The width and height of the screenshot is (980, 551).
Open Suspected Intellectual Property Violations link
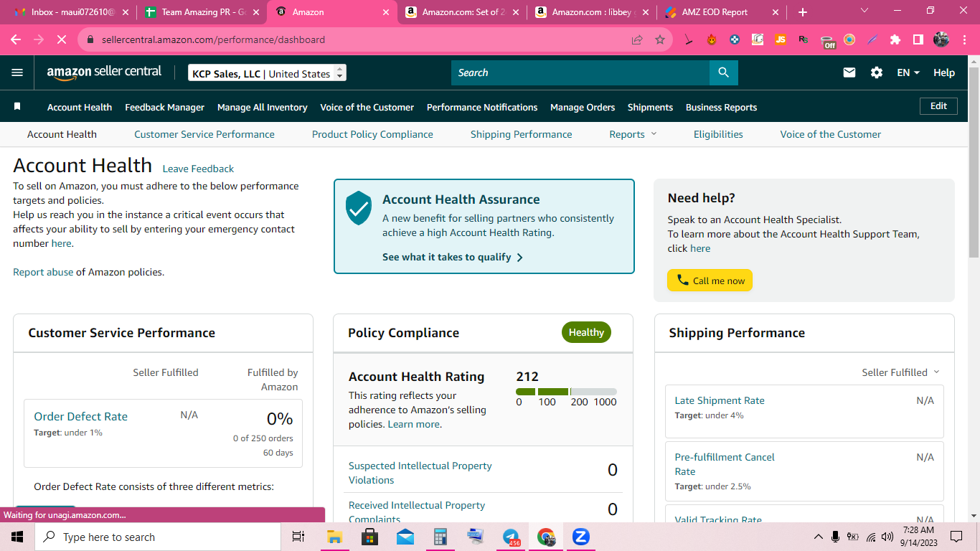pos(420,473)
